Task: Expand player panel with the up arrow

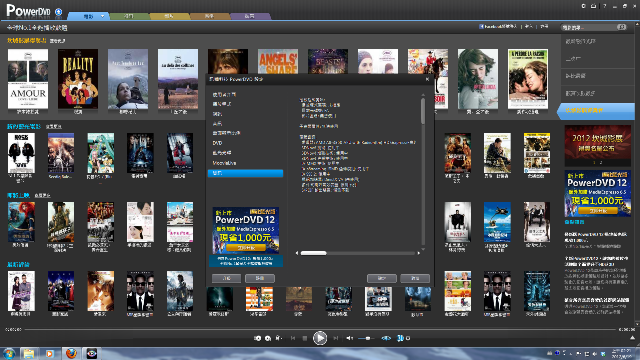Action: pos(633,338)
